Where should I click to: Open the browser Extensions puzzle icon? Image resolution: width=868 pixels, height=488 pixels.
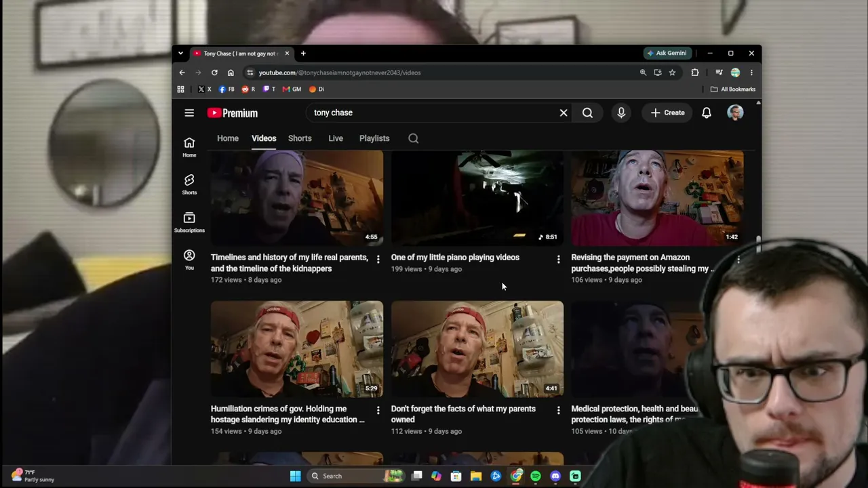pos(695,73)
